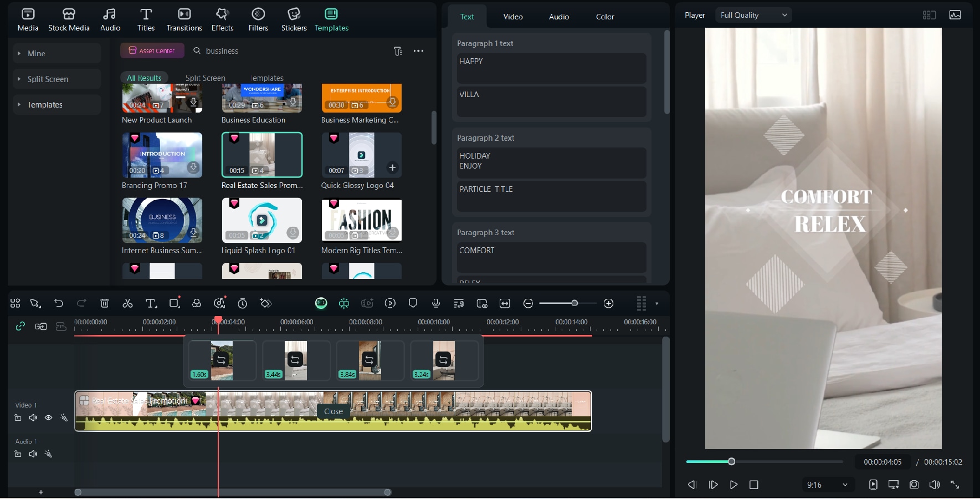Open the Media library tab

click(28, 20)
